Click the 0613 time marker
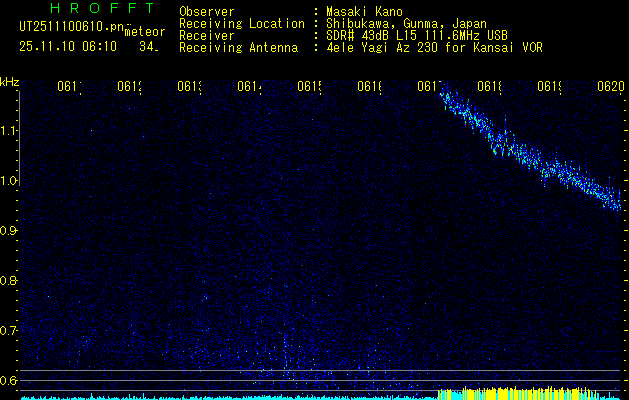This screenshot has width=629, height=400. coord(189,86)
